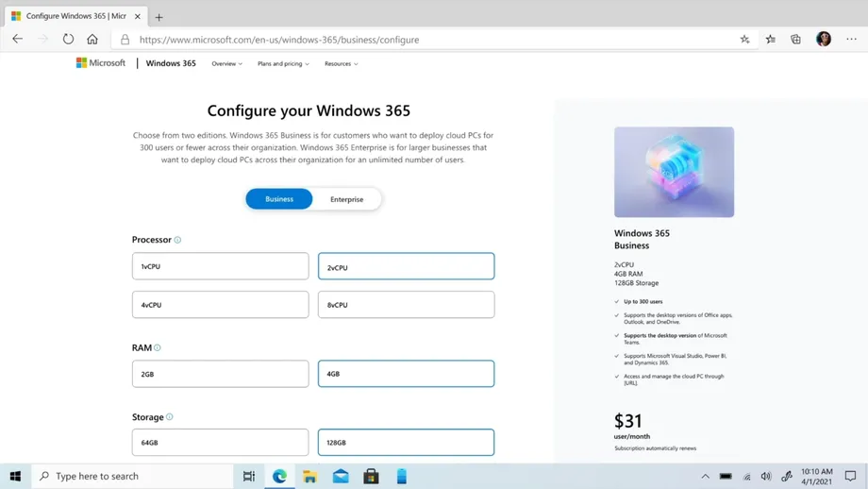Click Subscription automatically renews text
868x489 pixels.
(656, 448)
